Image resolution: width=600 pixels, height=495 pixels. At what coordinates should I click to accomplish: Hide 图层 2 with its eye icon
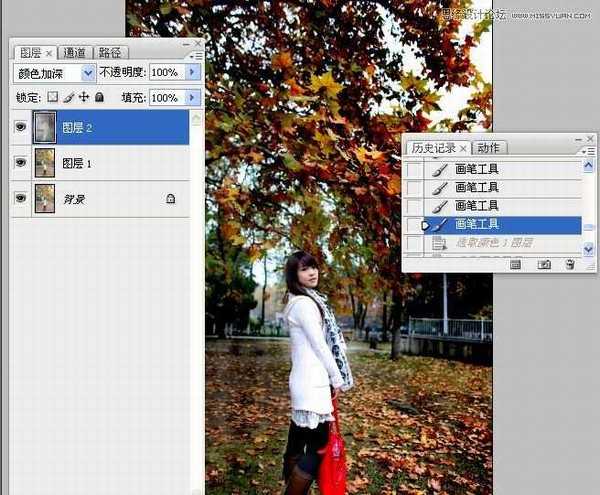(21, 127)
